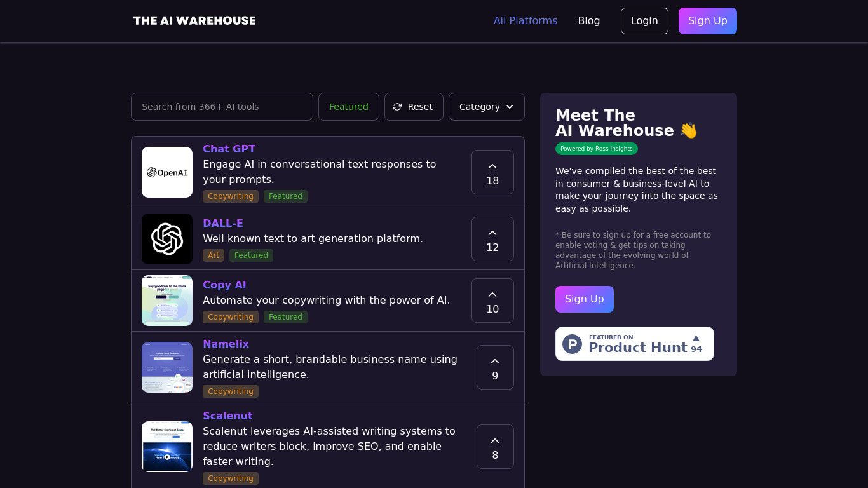The height and width of the screenshot is (488, 868).
Task: Click THE AI WAREHOUSE logo
Action: tap(194, 20)
